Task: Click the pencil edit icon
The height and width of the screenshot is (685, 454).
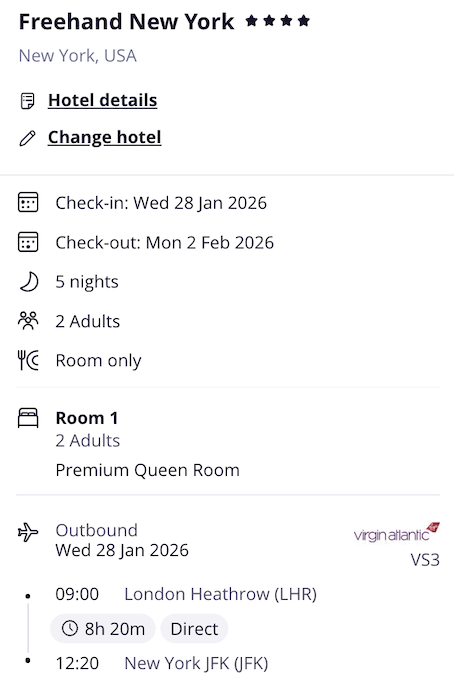Action: tap(28, 138)
